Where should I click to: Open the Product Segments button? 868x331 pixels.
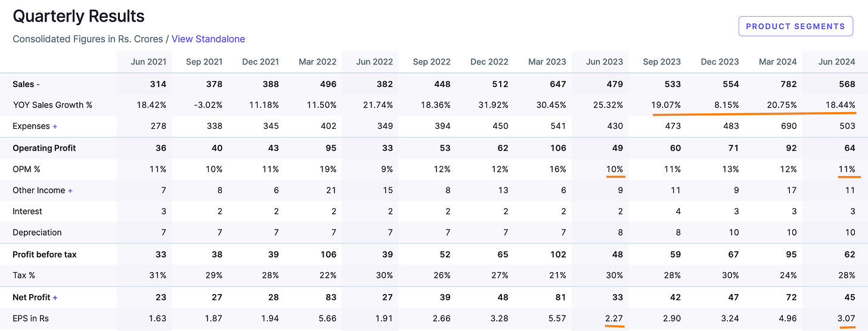pyautogui.click(x=795, y=26)
